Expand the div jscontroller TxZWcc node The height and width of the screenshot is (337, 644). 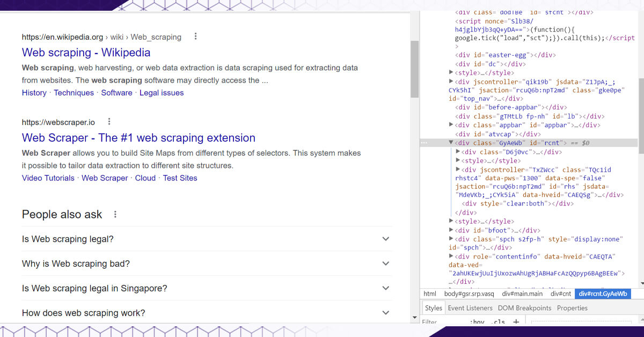click(x=458, y=170)
